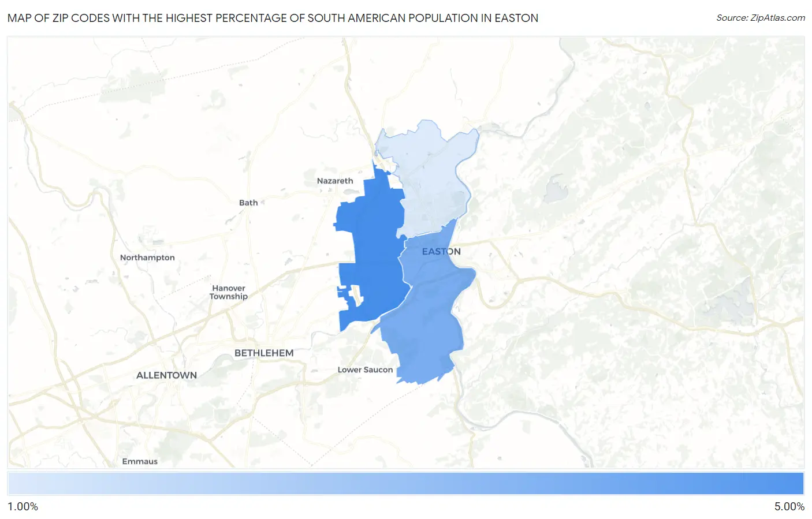Click the EASTON city label on the map
812x519 pixels.
[441, 252]
